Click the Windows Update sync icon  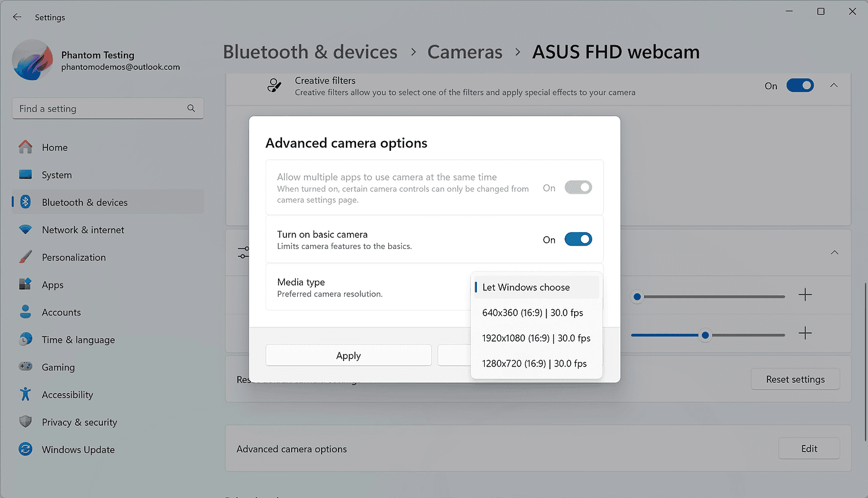point(25,449)
